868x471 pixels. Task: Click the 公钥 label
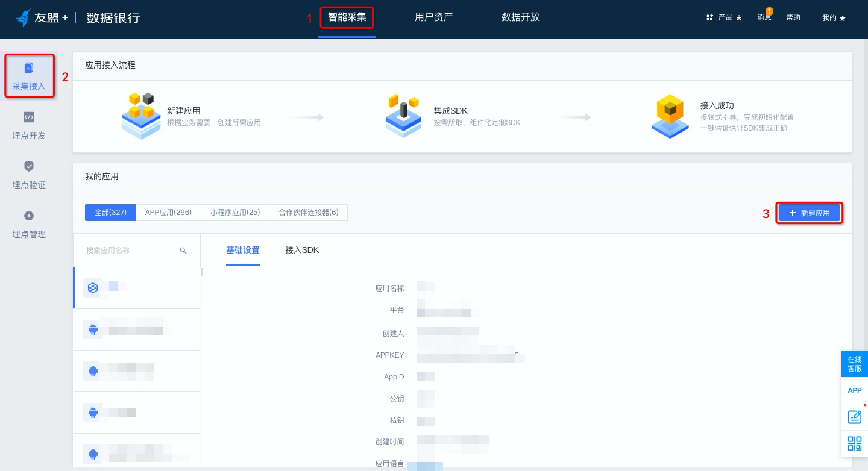pos(399,398)
